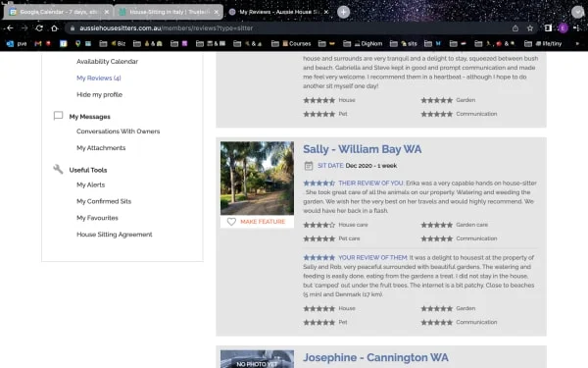Select the My Reviews Aussie House Sitters tab

(x=277, y=12)
